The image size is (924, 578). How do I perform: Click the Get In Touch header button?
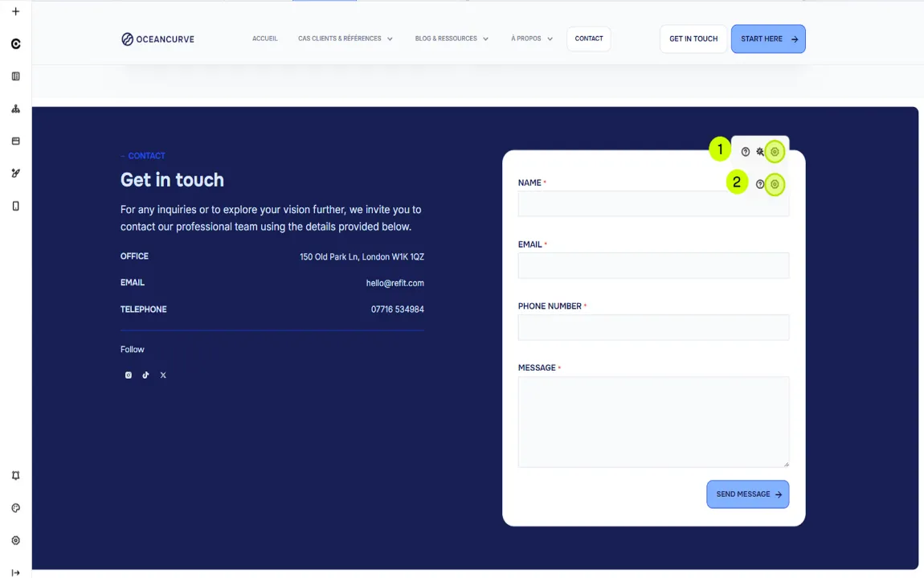point(693,39)
